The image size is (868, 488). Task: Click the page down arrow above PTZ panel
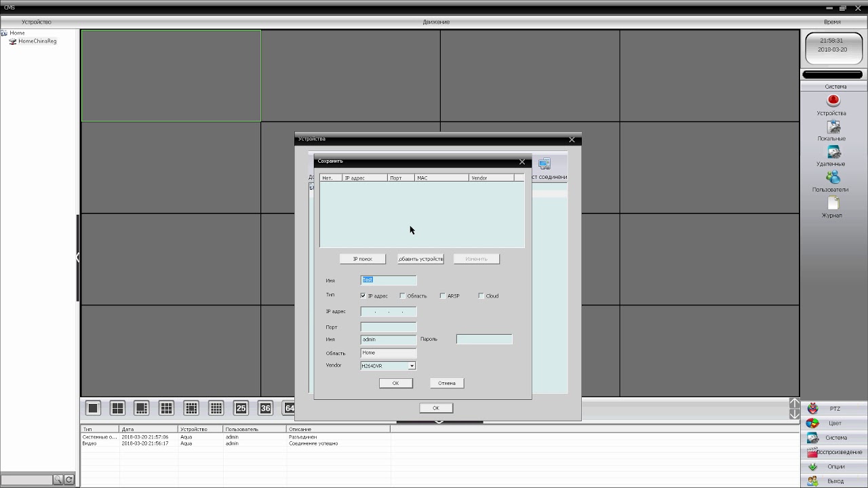coord(795,414)
